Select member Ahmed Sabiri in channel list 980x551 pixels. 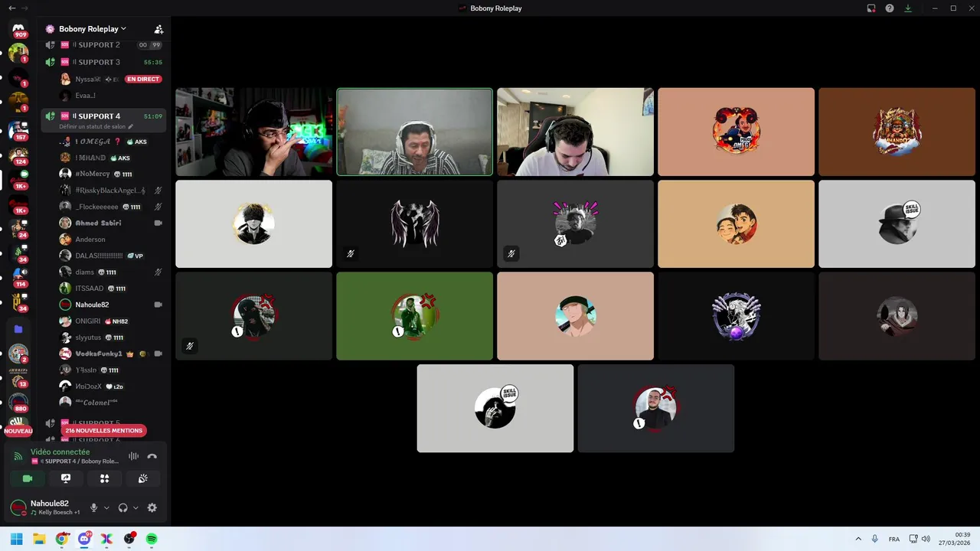pyautogui.click(x=111, y=223)
